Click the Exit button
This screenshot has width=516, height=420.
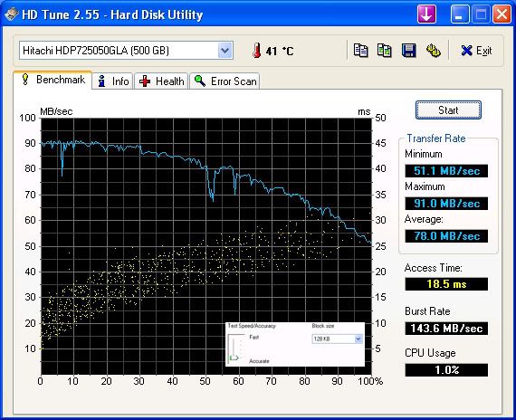pyautogui.click(x=476, y=51)
